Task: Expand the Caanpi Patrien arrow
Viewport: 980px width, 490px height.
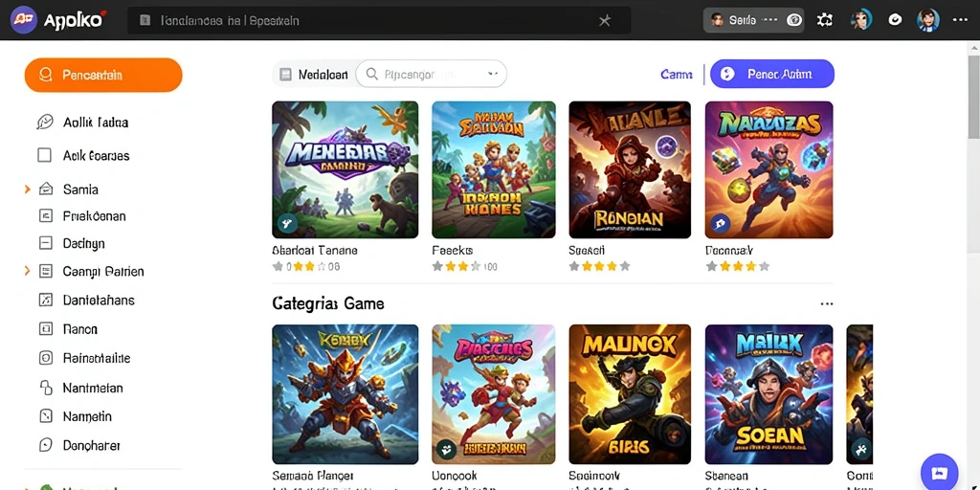Action: (x=28, y=271)
